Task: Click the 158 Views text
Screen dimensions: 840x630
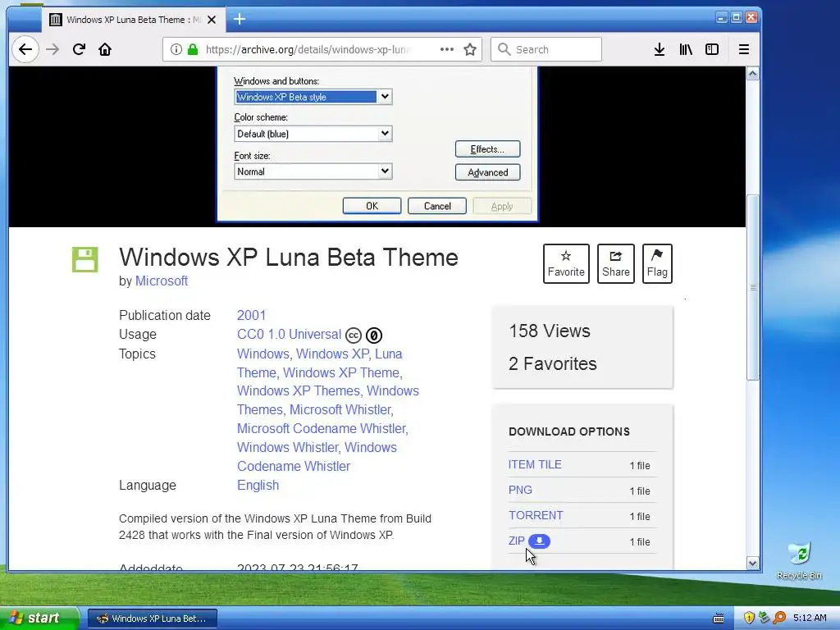Action: 550,331
